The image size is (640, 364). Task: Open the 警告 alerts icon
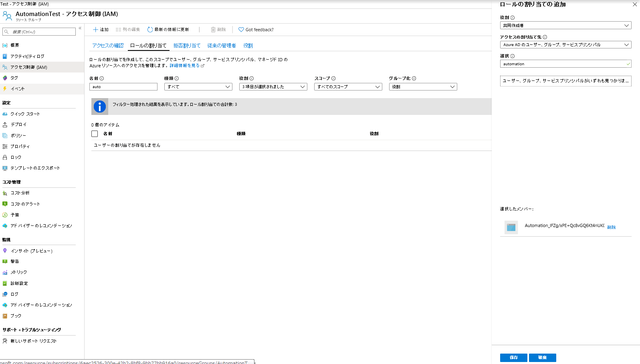coord(5,261)
